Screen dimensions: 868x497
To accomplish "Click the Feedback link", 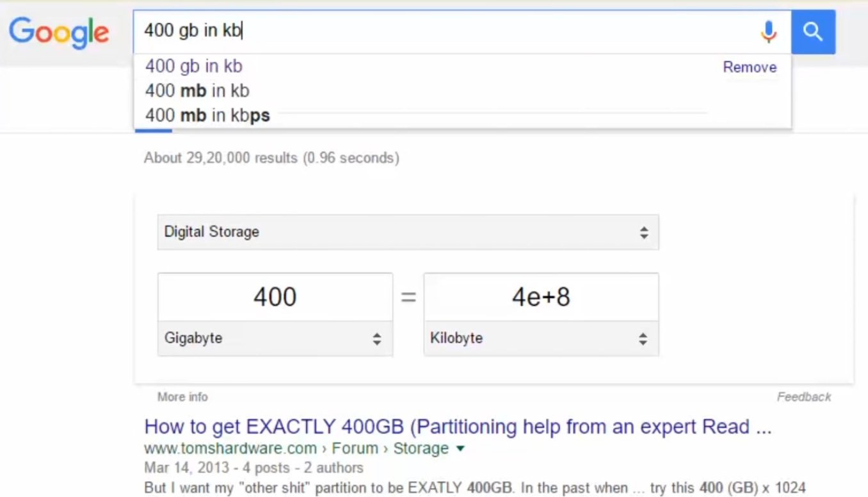I will tap(804, 397).
